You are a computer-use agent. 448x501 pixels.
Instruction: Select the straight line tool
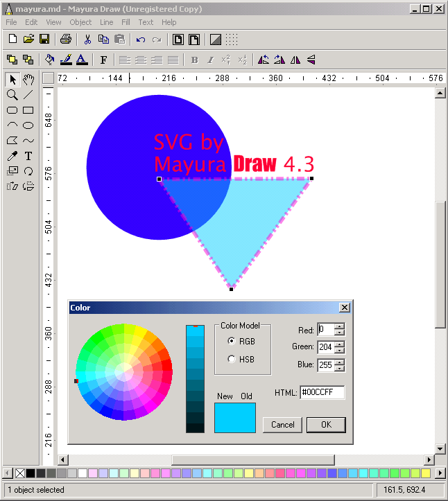coord(28,94)
